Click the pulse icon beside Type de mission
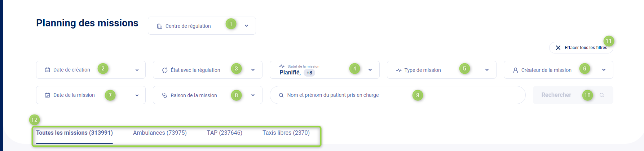The height and width of the screenshot is (151, 644). pyautogui.click(x=399, y=70)
